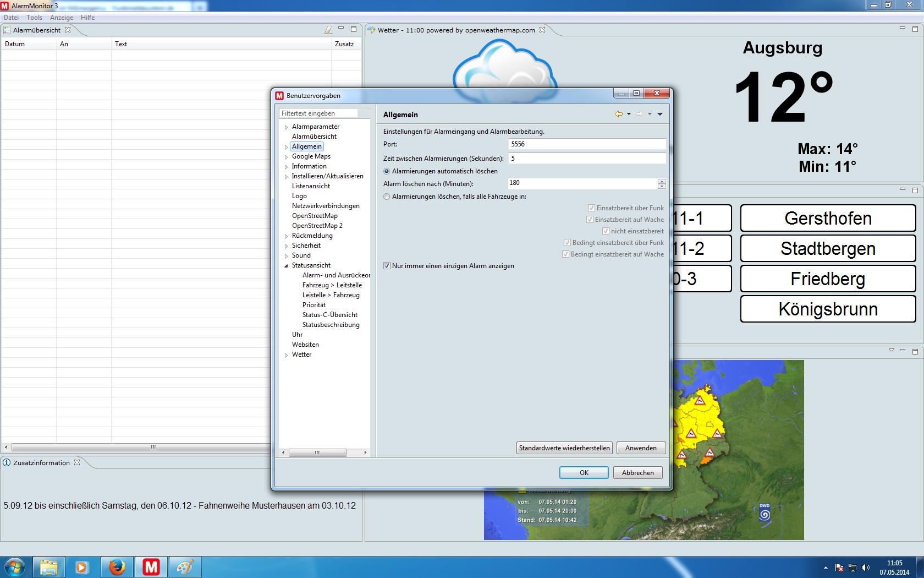Click the yellow back arrow in Benutzervorgaben

click(x=619, y=114)
